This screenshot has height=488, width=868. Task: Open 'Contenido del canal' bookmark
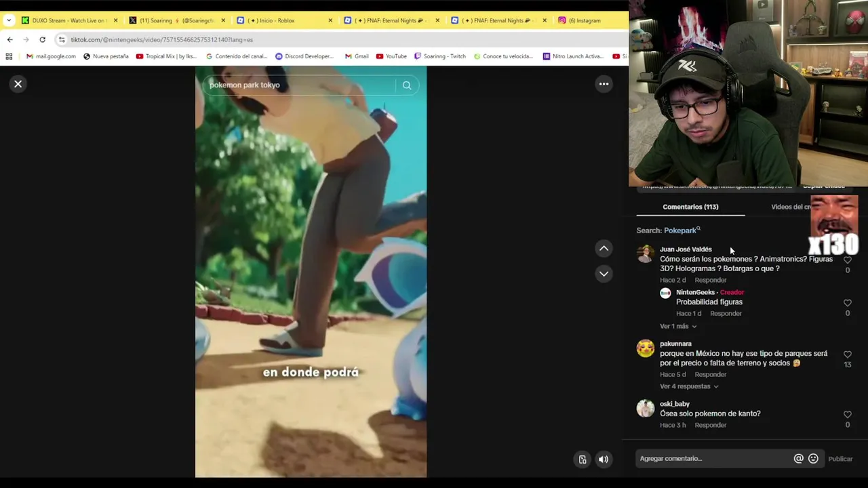point(237,56)
